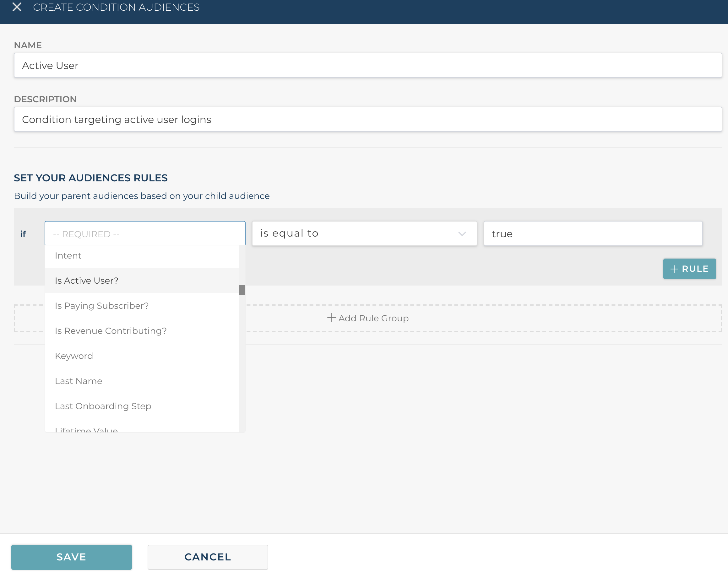Click the Description input field
Screen dimensions: 728x578
pos(367,120)
